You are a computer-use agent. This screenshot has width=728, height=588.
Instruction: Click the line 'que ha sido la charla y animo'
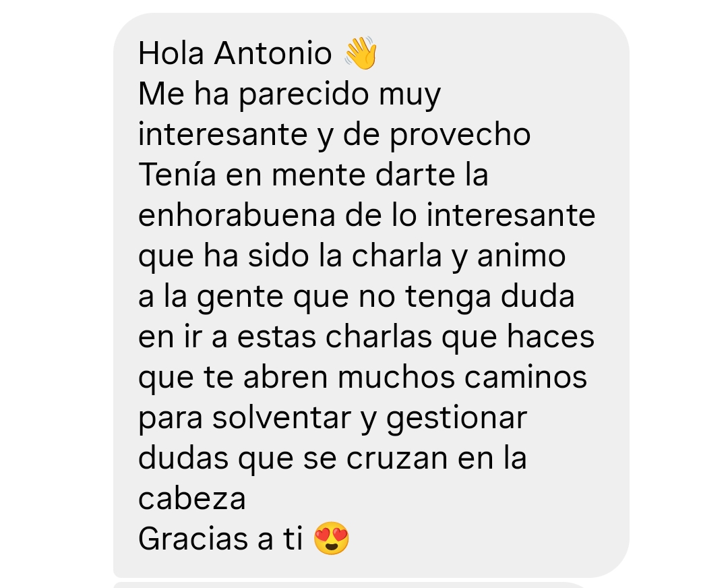(352, 258)
